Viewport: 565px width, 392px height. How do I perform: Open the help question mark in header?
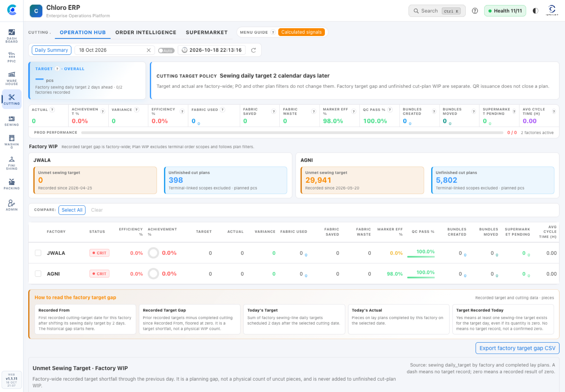point(475,11)
